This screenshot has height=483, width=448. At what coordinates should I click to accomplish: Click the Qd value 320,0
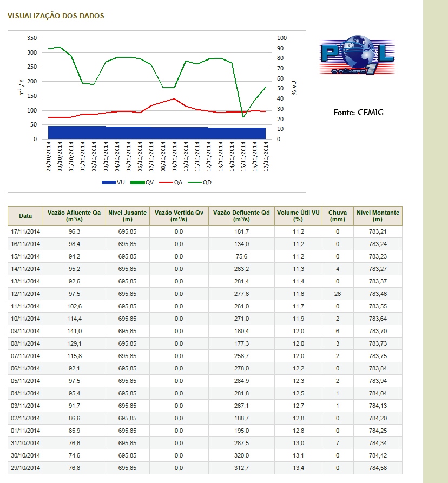tap(241, 455)
